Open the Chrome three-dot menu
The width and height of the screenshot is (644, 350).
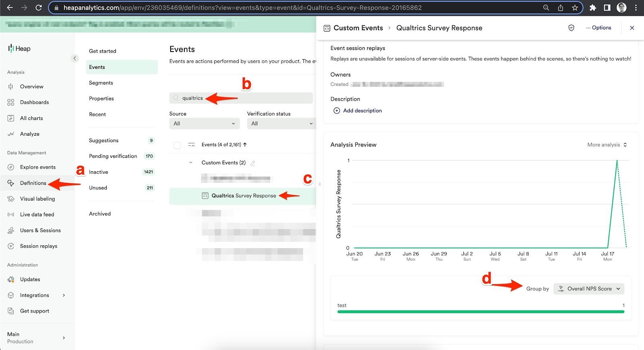(x=636, y=8)
